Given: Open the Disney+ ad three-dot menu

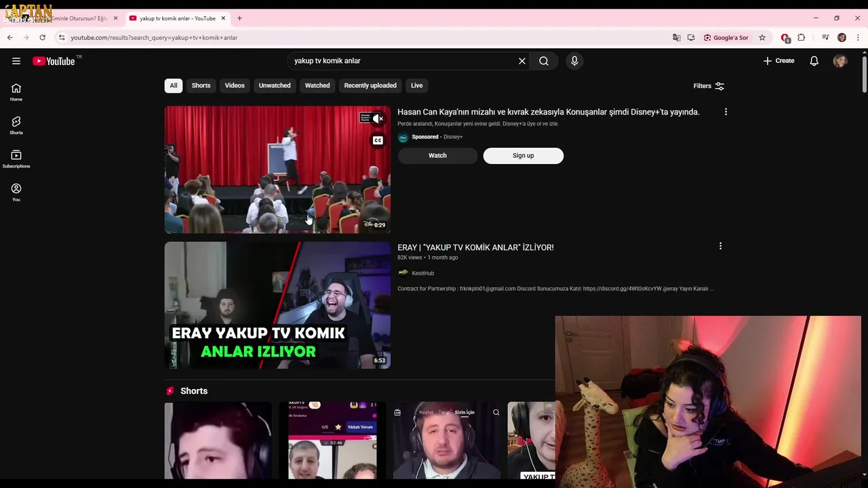Looking at the screenshot, I should click(726, 112).
